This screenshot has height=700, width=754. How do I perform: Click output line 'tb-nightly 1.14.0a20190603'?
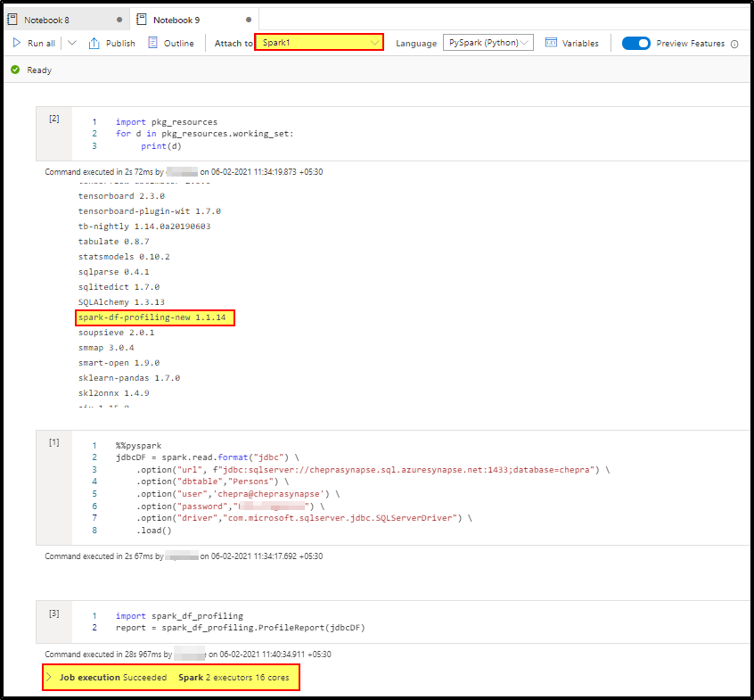point(144,226)
